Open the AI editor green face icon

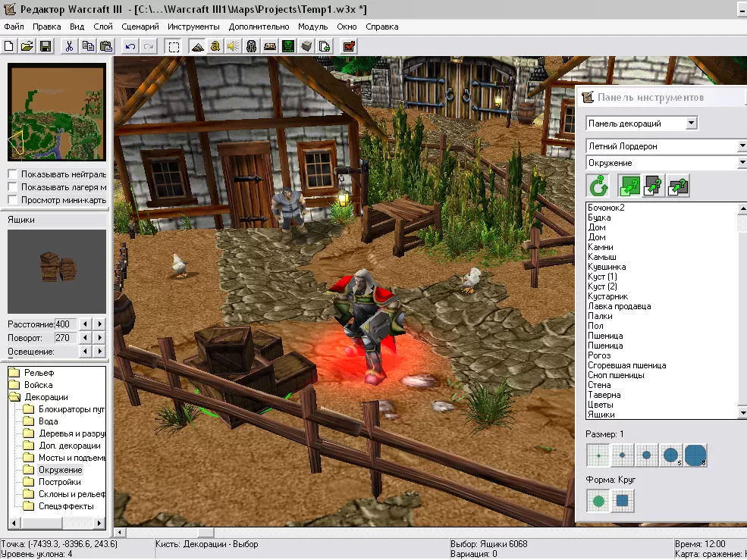coord(287,46)
